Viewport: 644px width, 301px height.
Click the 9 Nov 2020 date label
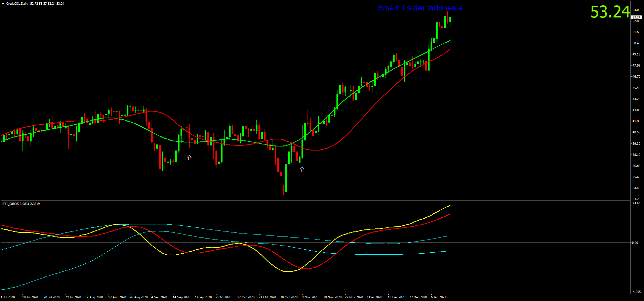click(310, 297)
